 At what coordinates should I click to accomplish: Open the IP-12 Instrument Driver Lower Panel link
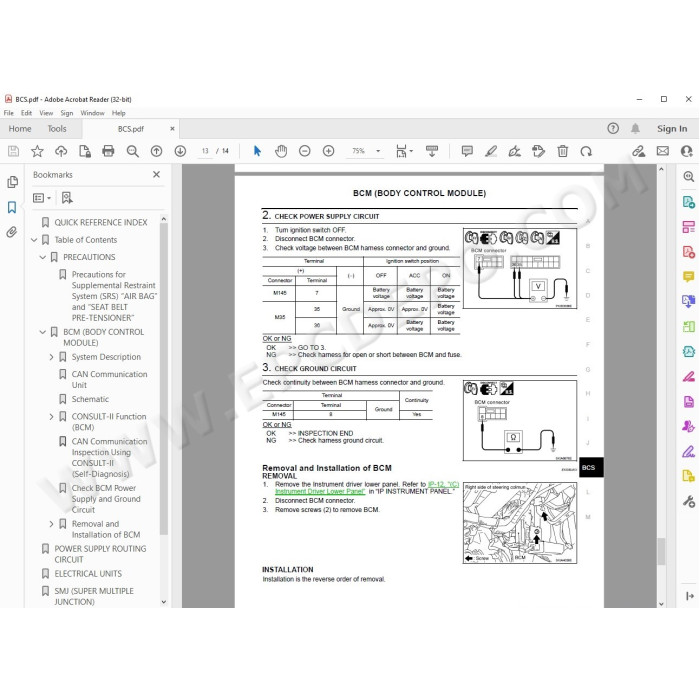(367, 488)
